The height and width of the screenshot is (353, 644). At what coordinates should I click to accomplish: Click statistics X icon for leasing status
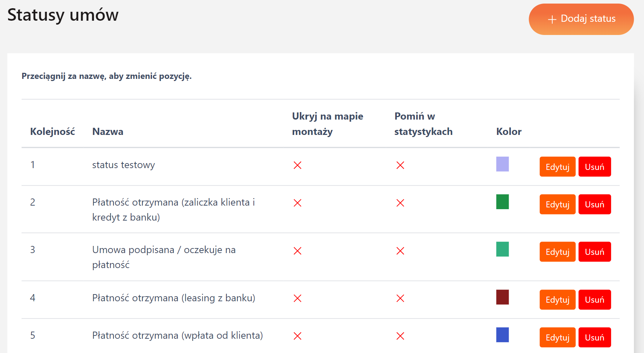point(400,298)
